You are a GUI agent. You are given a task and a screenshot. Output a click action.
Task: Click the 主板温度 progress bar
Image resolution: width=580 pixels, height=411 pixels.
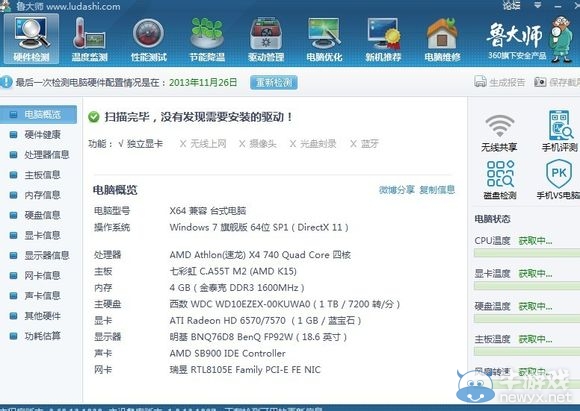click(527, 351)
